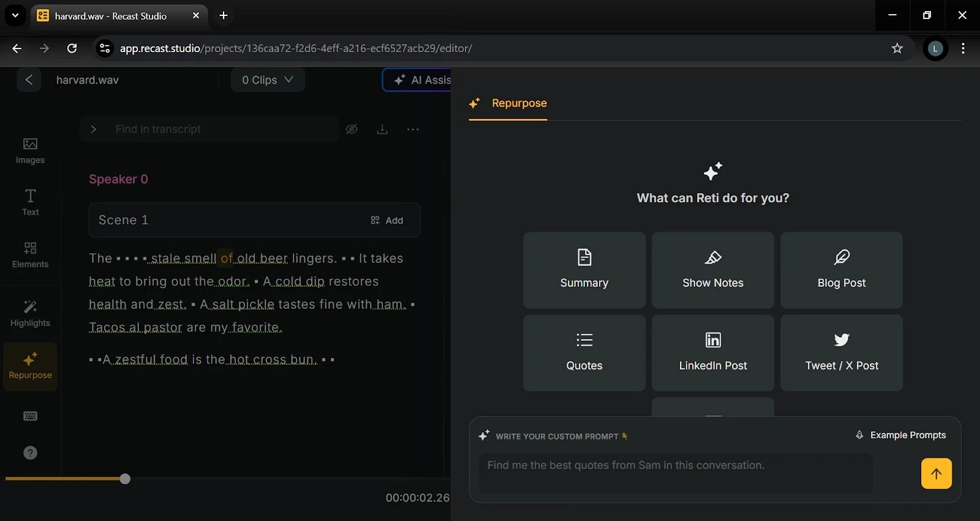Open transcript more options ellipsis
Image resolution: width=980 pixels, height=521 pixels.
(x=413, y=129)
